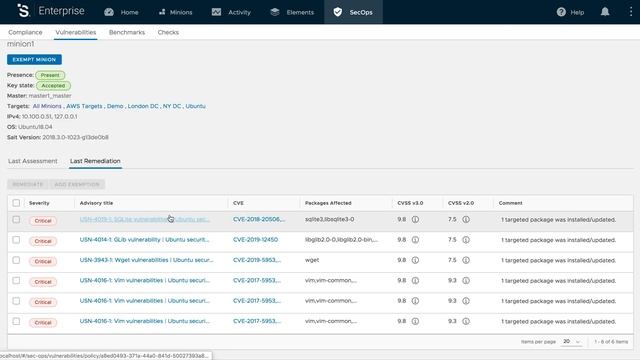Open the Last Remediation tab
The height and width of the screenshot is (360, 640).
(x=95, y=161)
